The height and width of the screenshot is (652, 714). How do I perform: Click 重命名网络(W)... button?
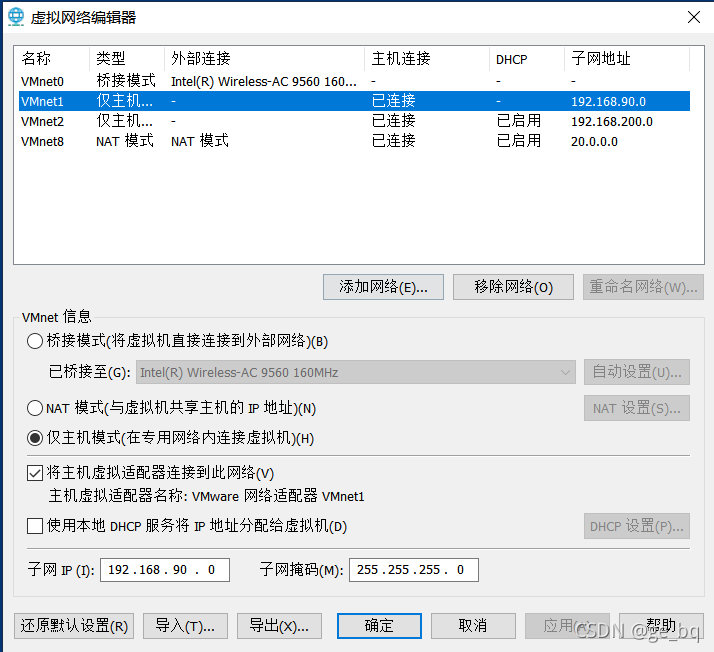[643, 287]
